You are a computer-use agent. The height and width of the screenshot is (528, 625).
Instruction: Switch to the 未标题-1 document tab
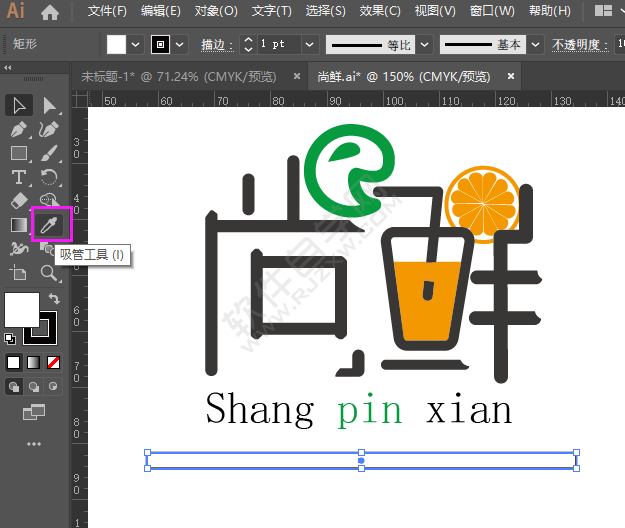(179, 76)
